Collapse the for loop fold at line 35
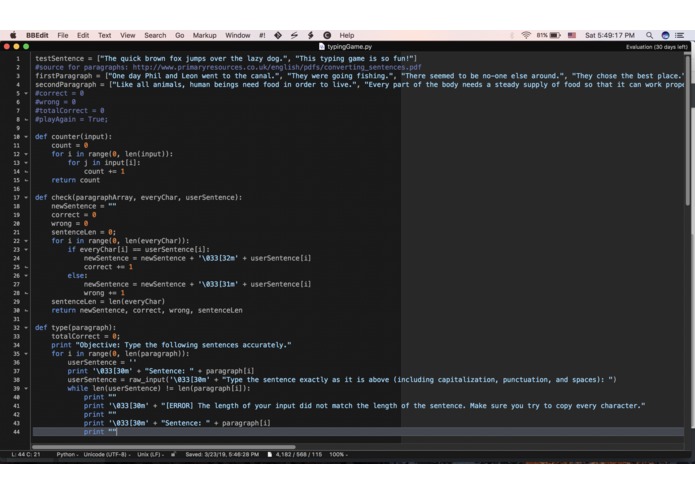Image resolution: width=695 pixels, height=494 pixels. pyautogui.click(x=26, y=354)
